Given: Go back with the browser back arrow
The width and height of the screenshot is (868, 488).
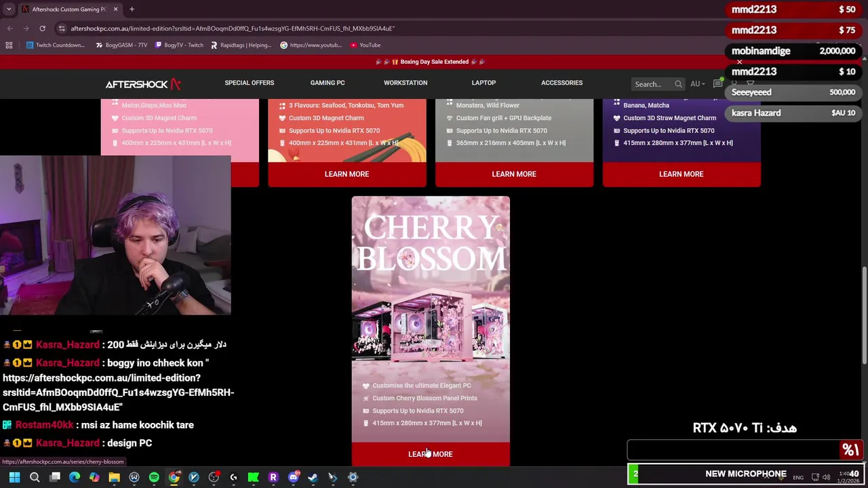Looking at the screenshot, I should (x=9, y=28).
